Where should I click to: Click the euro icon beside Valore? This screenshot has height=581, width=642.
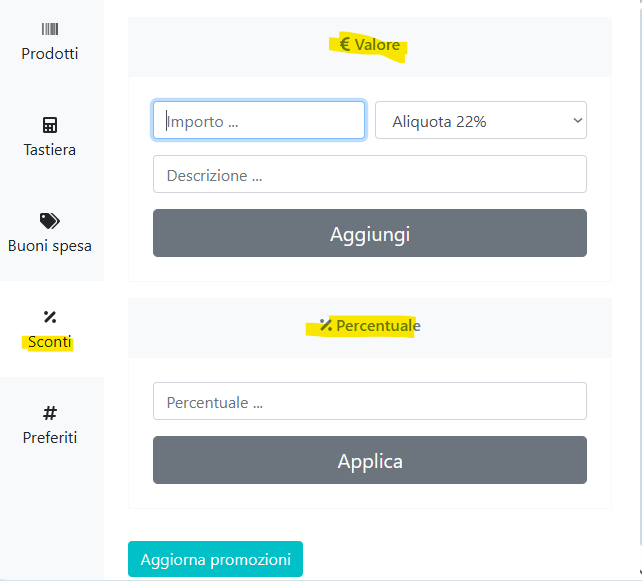[345, 45]
